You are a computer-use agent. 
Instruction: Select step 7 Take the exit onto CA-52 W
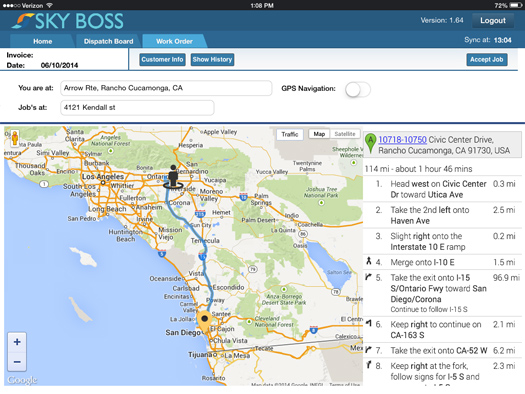click(x=442, y=350)
